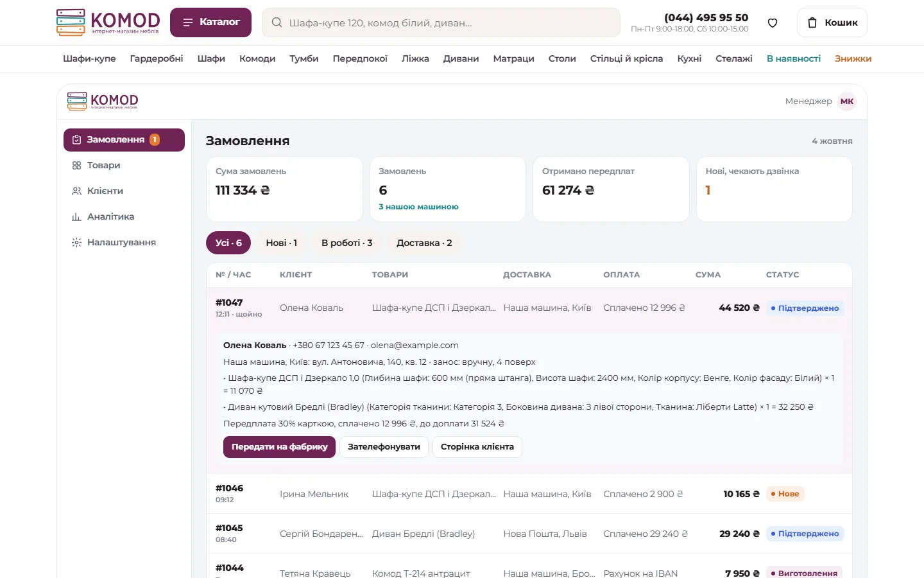
Task: Switch to the Доставка filter tab
Action: 424,243
